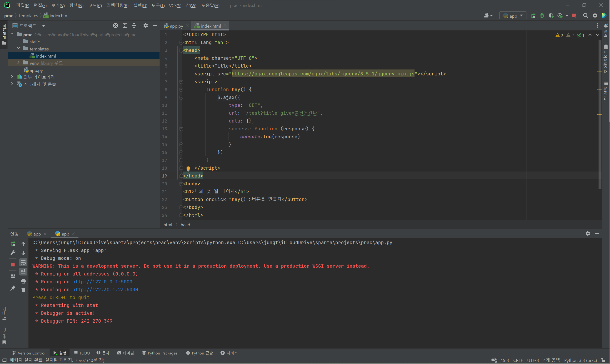
Task: Stop the running app in top toolbar
Action: click(x=574, y=16)
